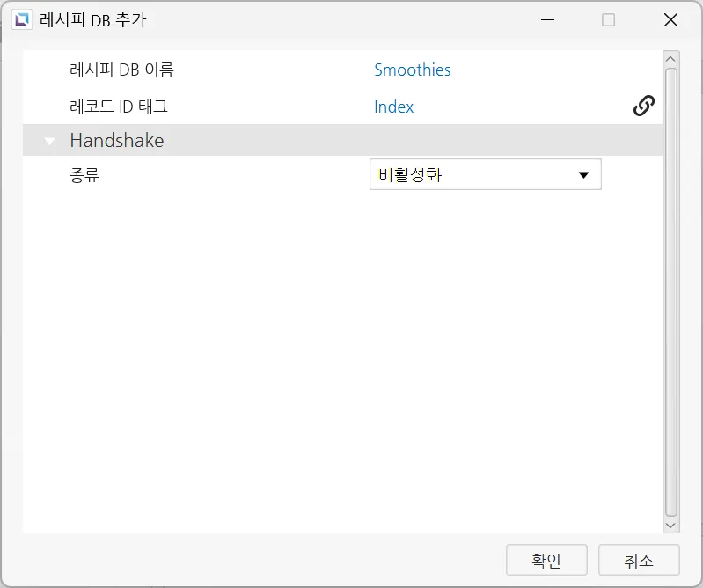The height and width of the screenshot is (588, 703).
Task: Click the scrollbar up arrow
Action: pos(670,60)
